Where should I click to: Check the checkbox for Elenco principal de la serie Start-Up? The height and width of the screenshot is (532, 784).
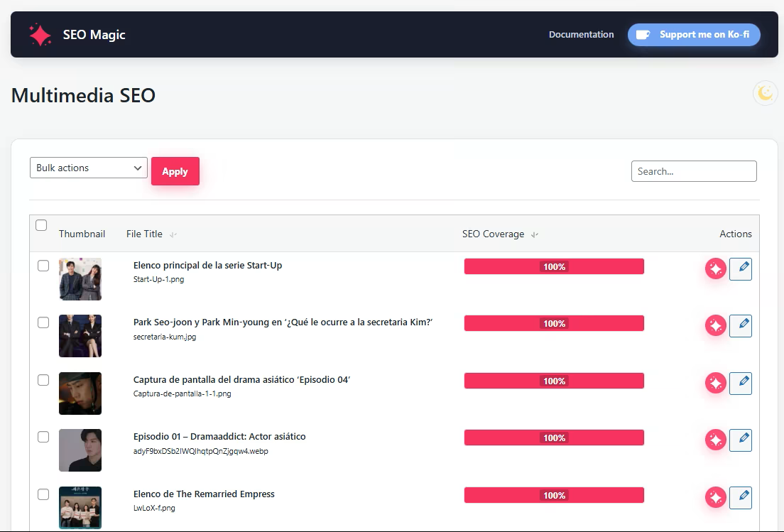pyautogui.click(x=43, y=266)
